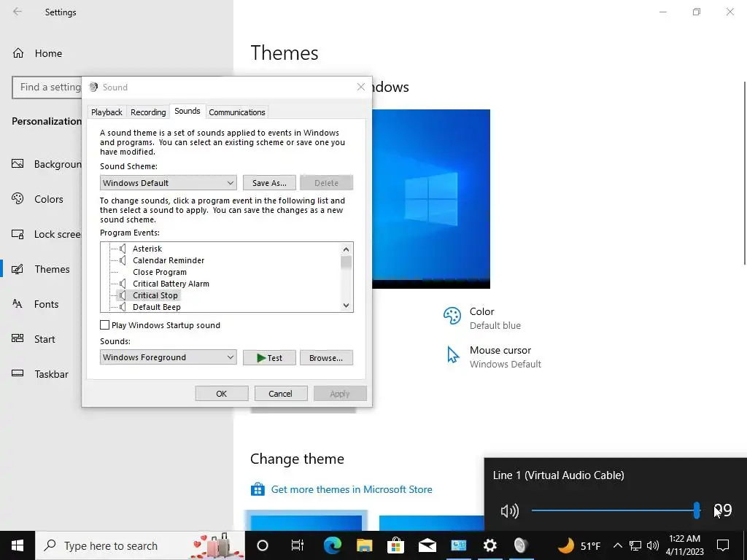This screenshot has height=560, width=747.
Task: Open the weather widget showing 51°F
Action: 578,545
